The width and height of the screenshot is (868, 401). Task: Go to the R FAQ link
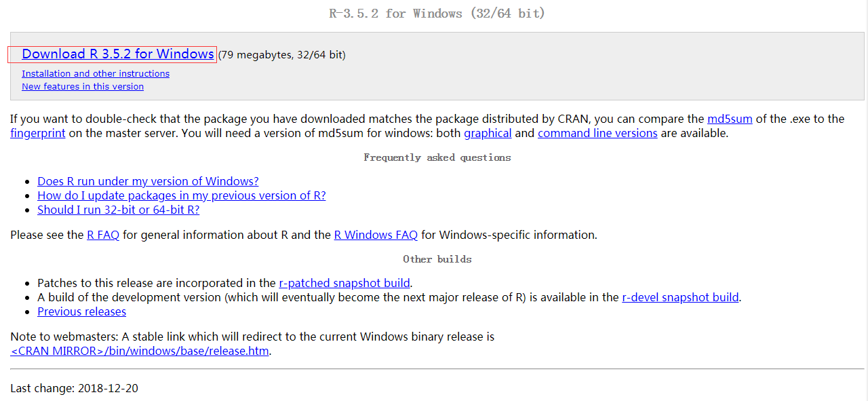tap(103, 235)
